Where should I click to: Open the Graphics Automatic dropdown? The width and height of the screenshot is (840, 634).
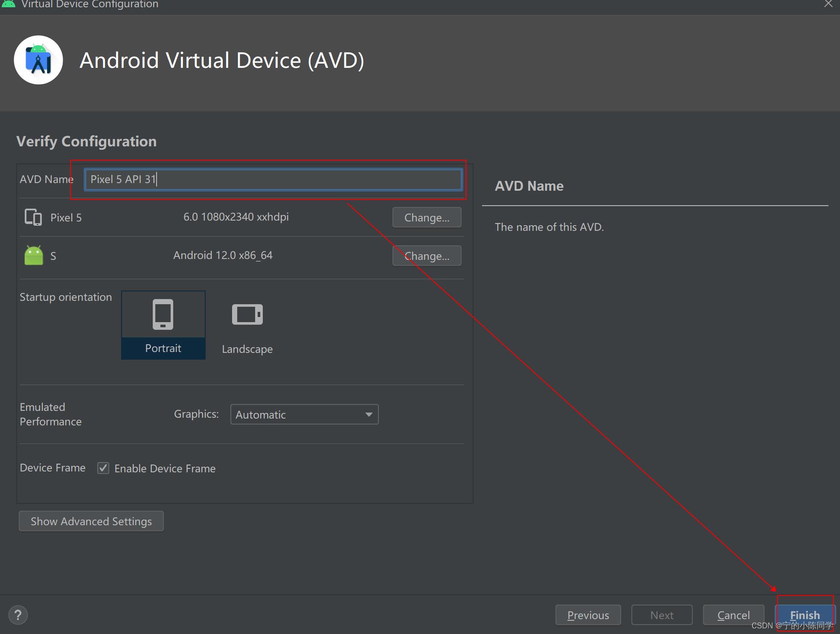pos(304,414)
